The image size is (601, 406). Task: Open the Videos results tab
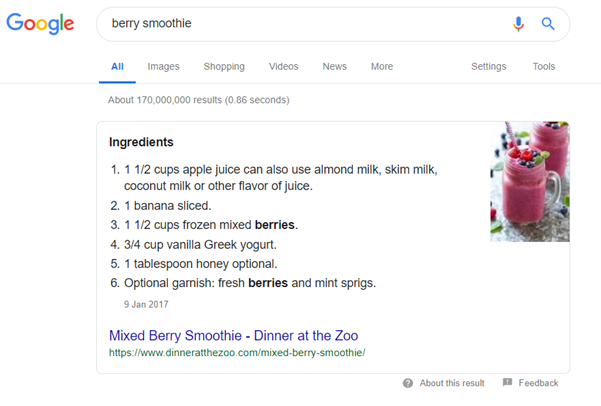[283, 66]
